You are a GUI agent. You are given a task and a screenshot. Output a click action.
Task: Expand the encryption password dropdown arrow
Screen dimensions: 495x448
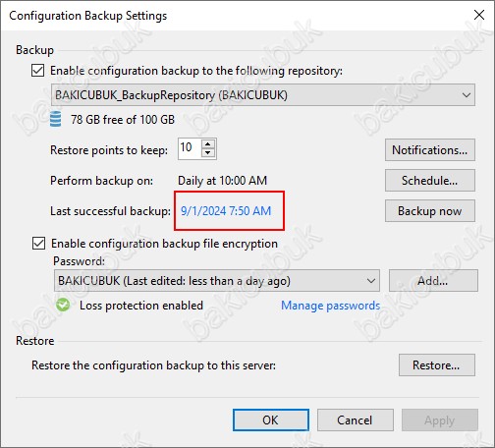tap(371, 281)
